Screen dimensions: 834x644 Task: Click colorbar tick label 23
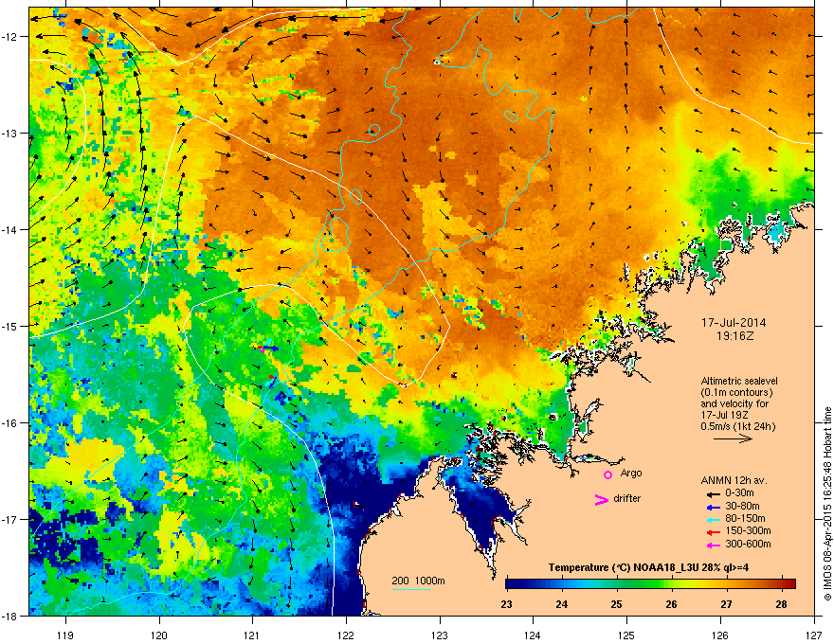click(506, 604)
